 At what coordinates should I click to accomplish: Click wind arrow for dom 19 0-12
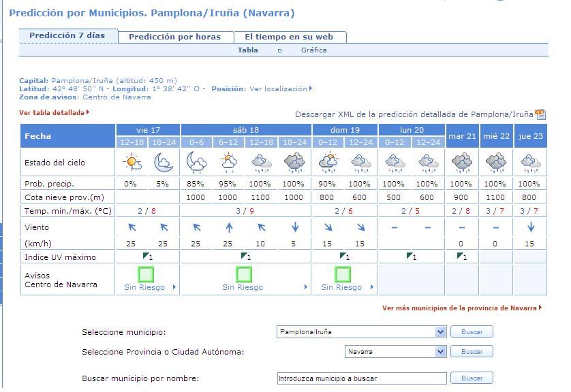[x=328, y=227]
